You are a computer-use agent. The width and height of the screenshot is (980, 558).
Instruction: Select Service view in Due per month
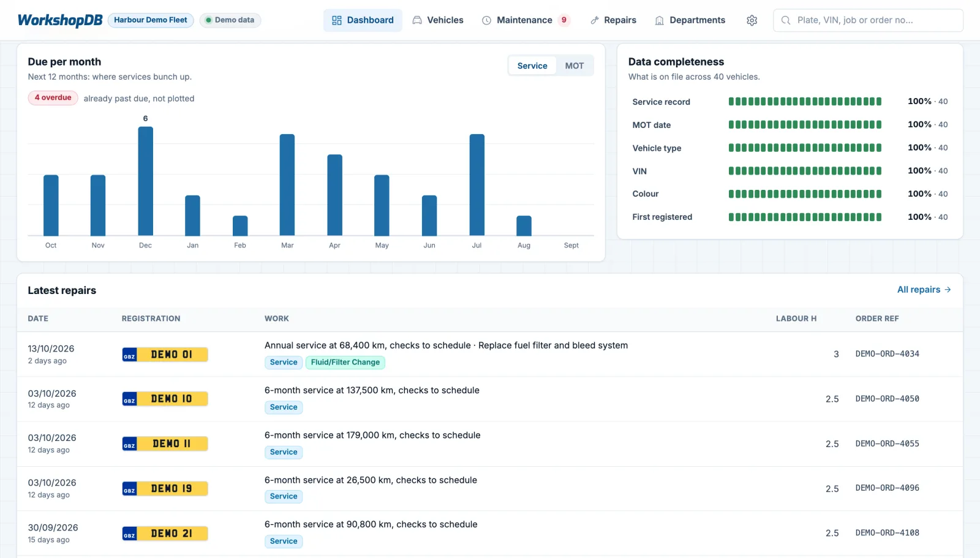pyautogui.click(x=532, y=66)
